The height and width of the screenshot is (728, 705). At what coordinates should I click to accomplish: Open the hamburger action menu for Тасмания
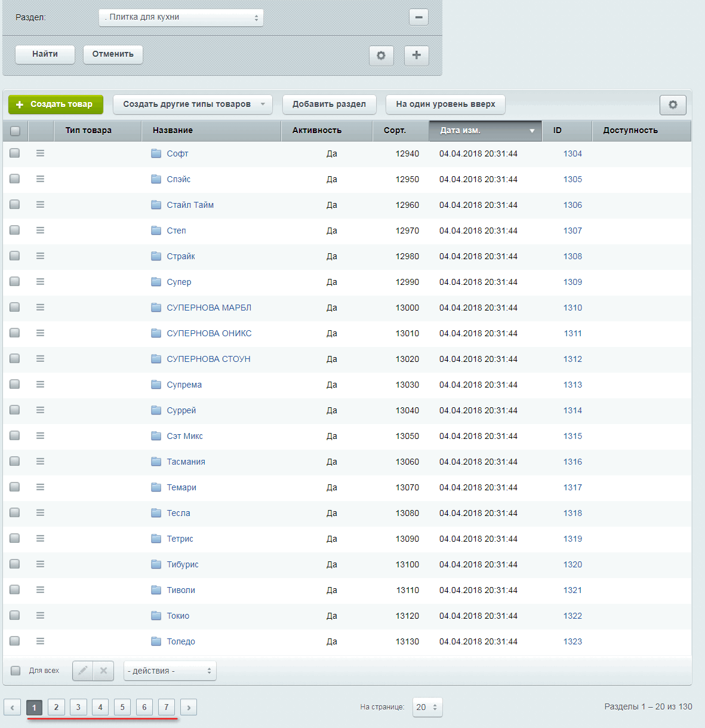coord(40,462)
